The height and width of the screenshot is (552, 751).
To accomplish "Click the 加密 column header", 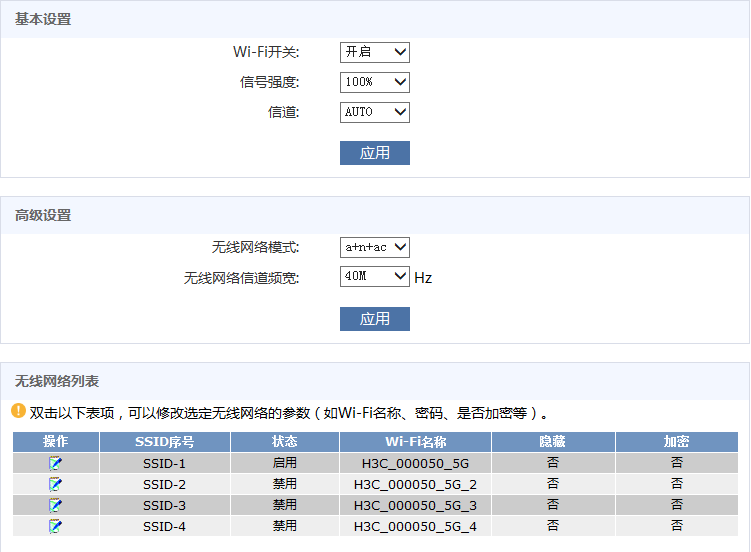I will pos(676,442).
